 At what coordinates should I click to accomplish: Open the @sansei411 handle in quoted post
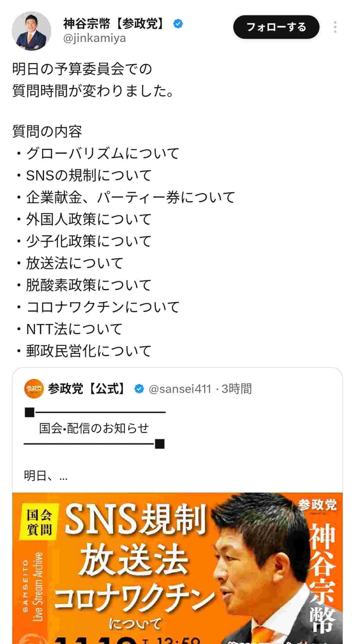(x=180, y=389)
